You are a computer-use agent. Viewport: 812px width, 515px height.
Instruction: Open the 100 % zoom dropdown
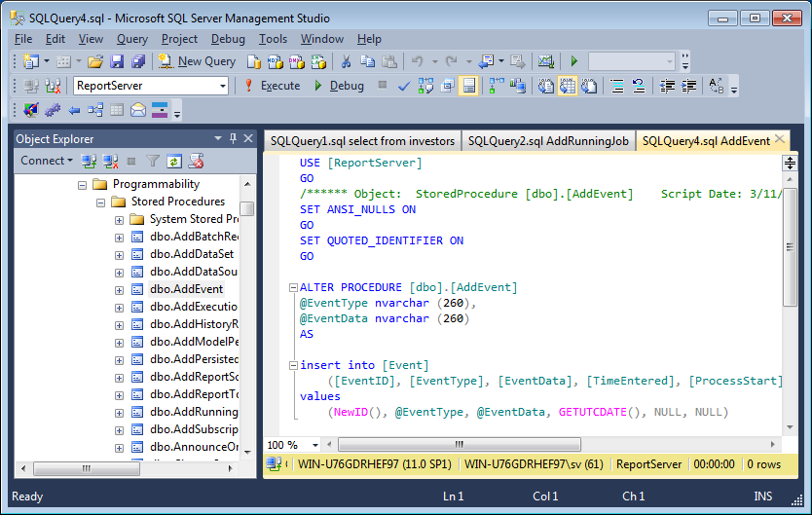tap(314, 445)
